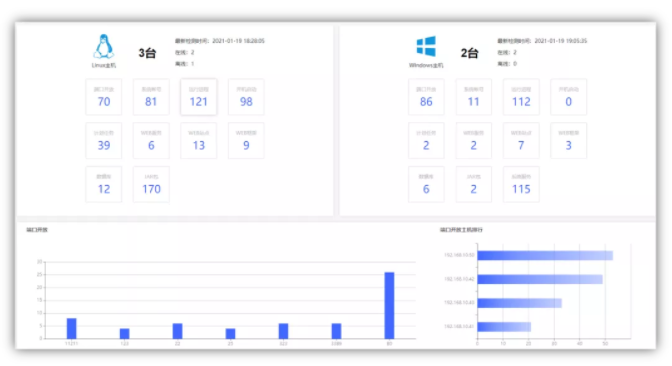Open the Linux card showing 70

(104, 97)
